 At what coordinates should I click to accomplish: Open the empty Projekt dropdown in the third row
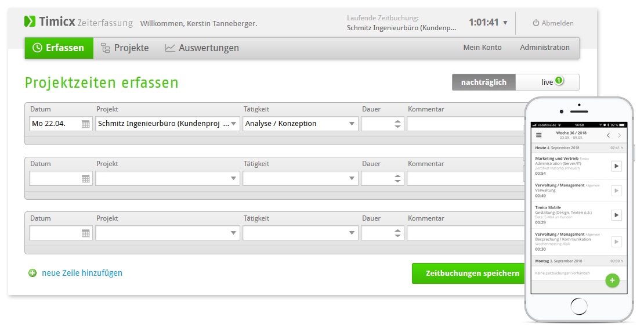pos(168,233)
